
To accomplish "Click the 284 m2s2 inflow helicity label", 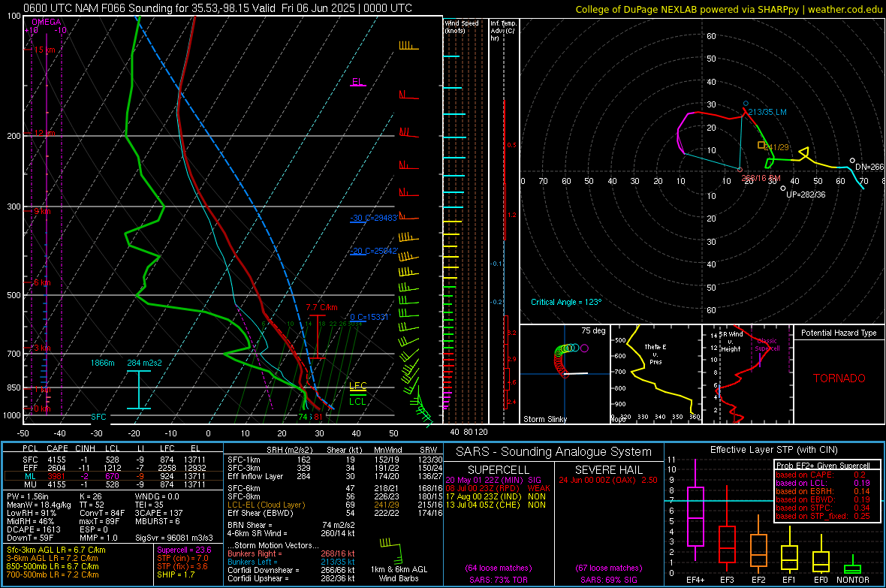I will tap(144, 363).
